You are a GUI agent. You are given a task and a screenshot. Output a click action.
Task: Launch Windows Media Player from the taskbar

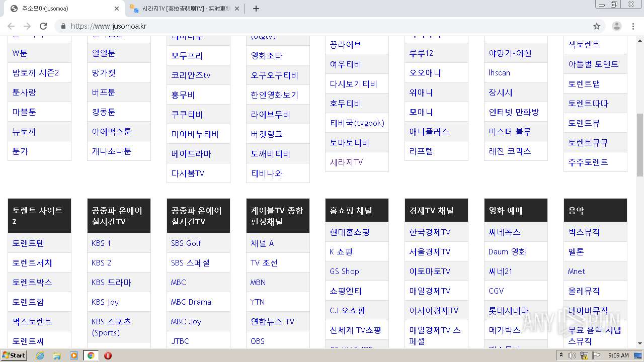(74, 355)
